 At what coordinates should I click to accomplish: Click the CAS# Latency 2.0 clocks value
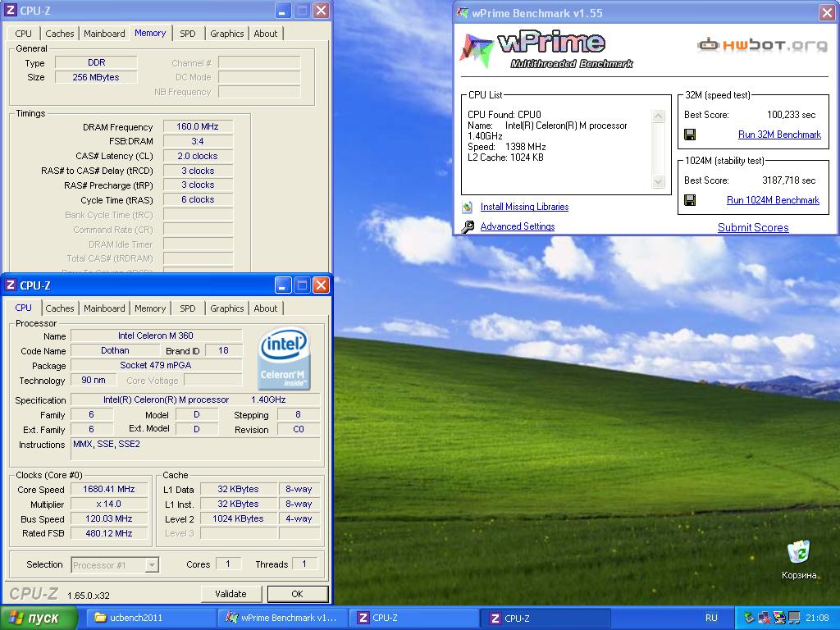[198, 156]
